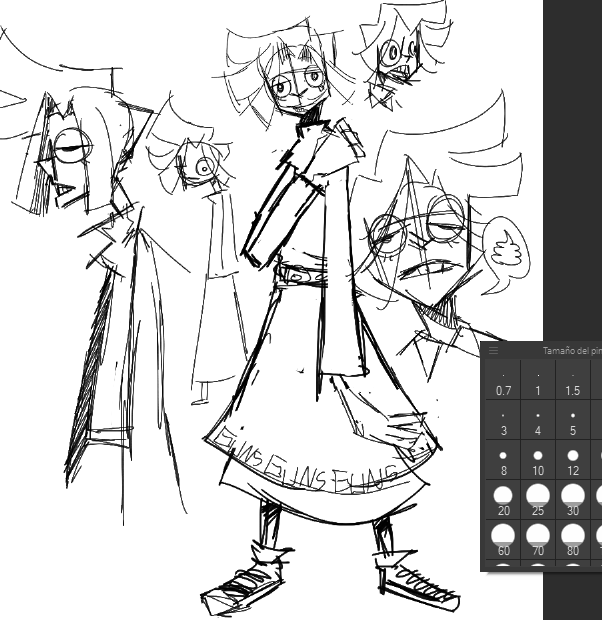Switch to the 80 brush size
The height and width of the screenshot is (620, 602).
click(x=573, y=540)
